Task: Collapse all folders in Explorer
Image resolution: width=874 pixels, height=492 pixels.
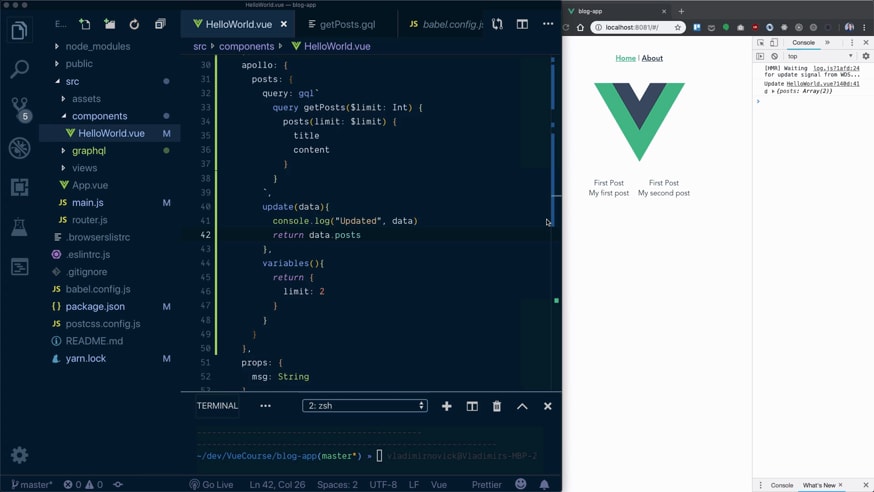Action: [160, 24]
